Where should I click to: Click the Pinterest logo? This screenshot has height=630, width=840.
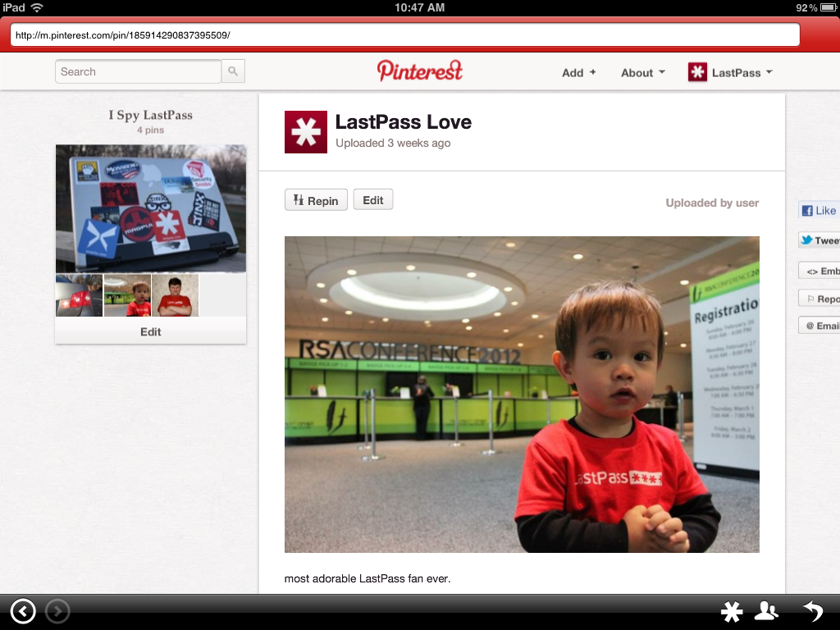click(419, 71)
